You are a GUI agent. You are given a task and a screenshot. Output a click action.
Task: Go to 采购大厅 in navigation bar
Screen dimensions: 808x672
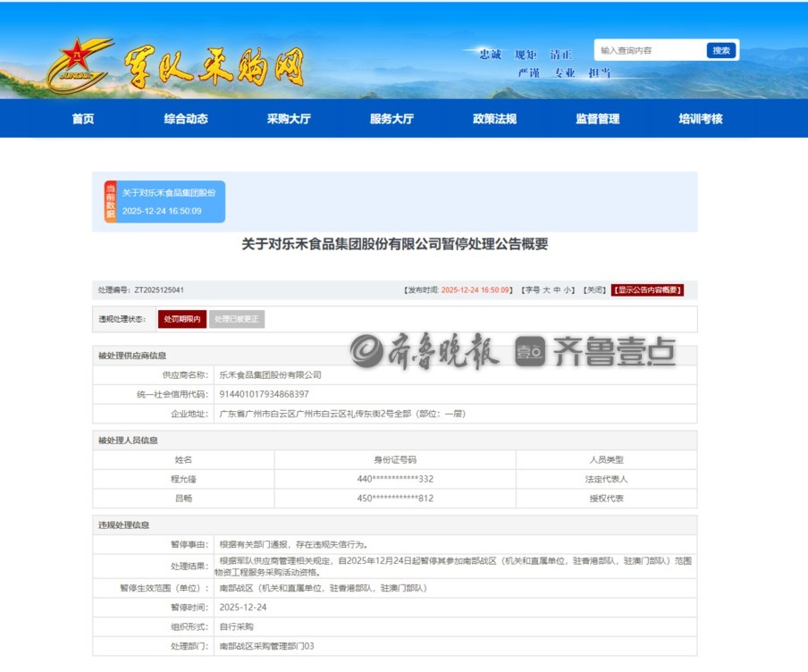click(289, 119)
